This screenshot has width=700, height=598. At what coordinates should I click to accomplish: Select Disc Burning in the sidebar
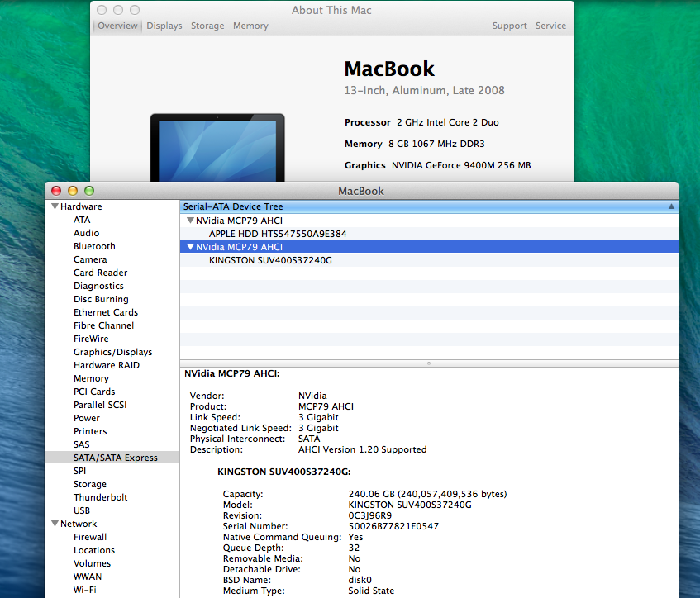(101, 299)
